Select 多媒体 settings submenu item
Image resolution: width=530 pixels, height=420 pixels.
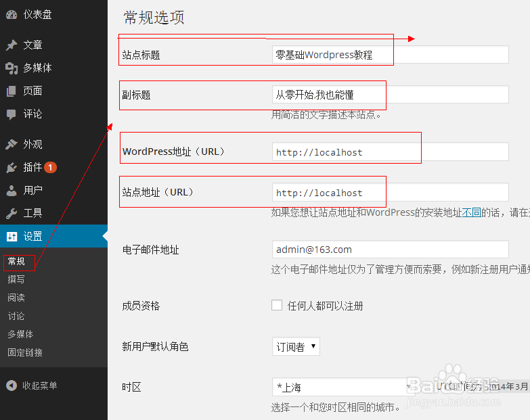click(20, 334)
